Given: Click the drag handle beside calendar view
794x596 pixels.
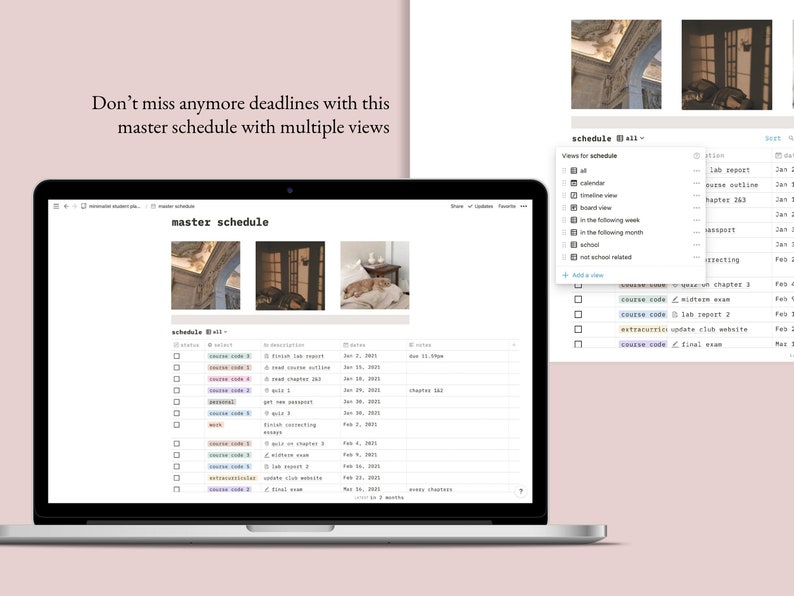Looking at the screenshot, I should tap(564, 183).
